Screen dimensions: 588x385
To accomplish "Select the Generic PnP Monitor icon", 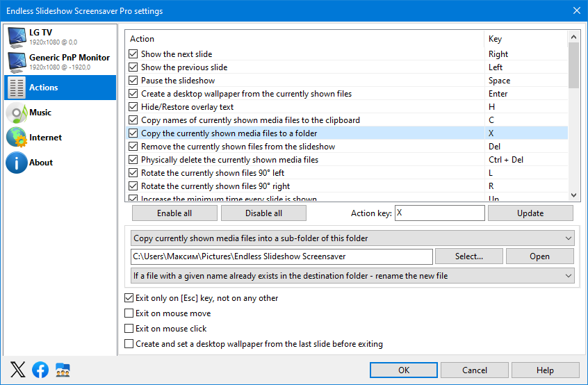I will [x=17, y=63].
